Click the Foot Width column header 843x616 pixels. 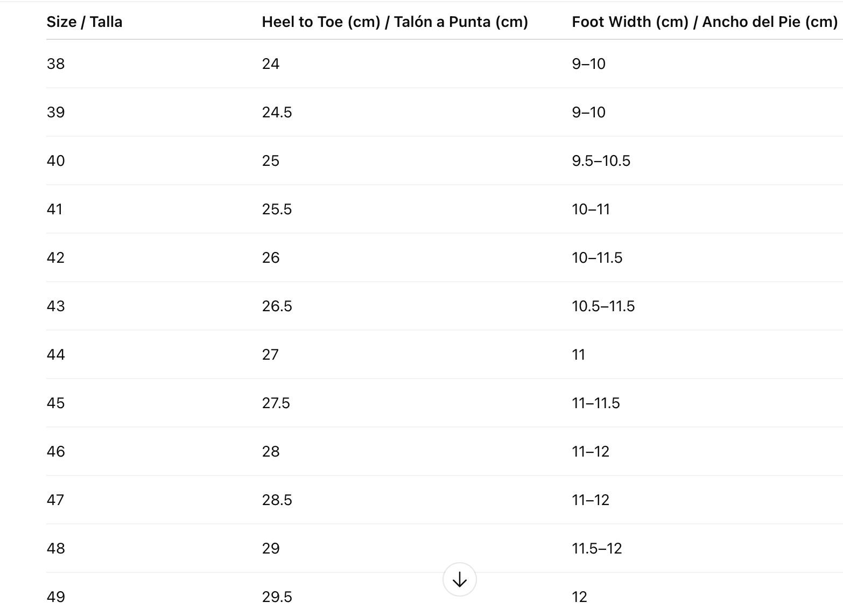pos(704,22)
